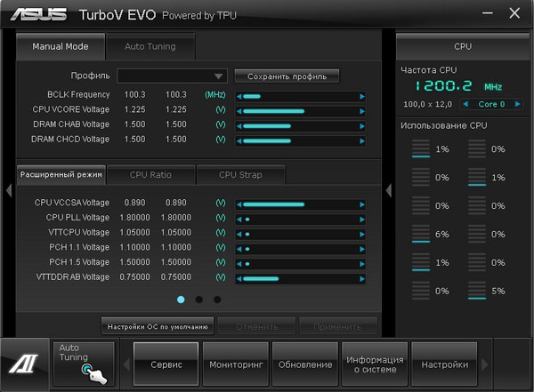Collapse left panel with left edge arrow

pos(9,190)
